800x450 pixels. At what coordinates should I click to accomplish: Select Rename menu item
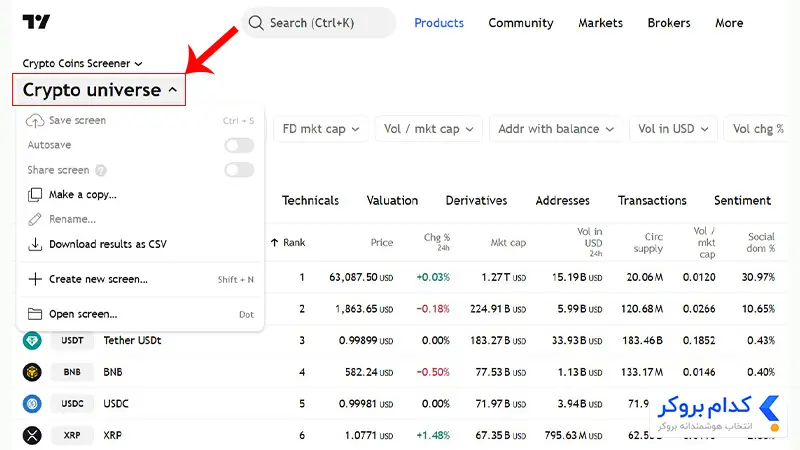coord(140,219)
